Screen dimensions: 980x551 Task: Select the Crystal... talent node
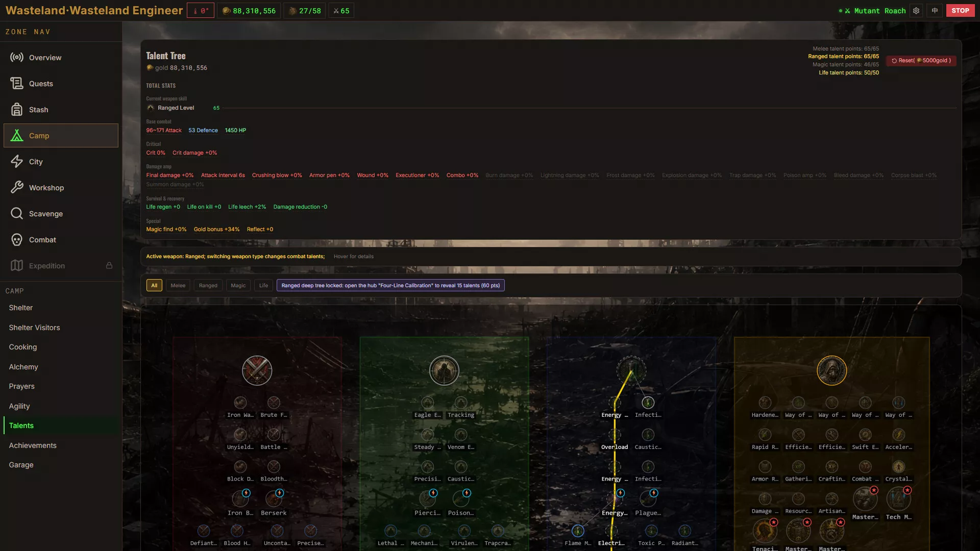click(898, 467)
